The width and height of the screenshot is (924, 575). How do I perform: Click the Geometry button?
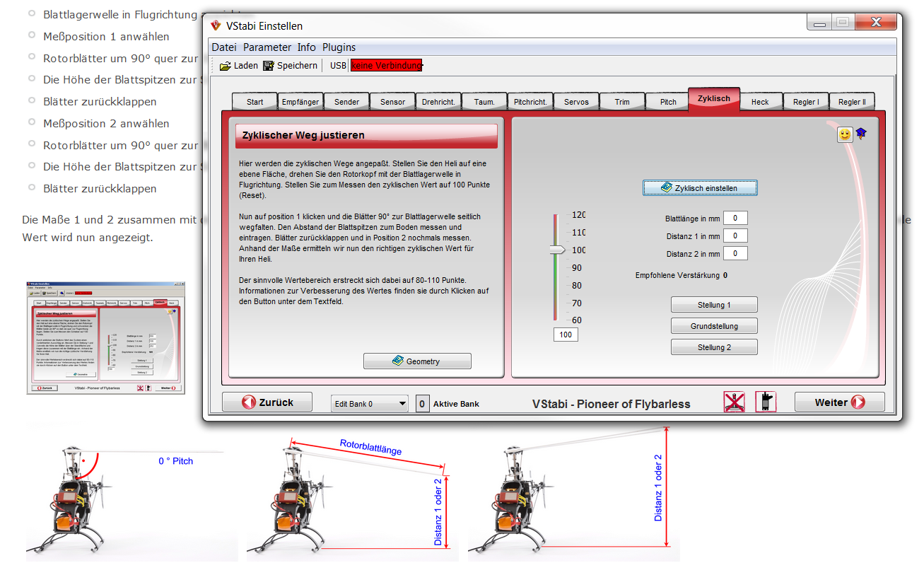coord(417,361)
